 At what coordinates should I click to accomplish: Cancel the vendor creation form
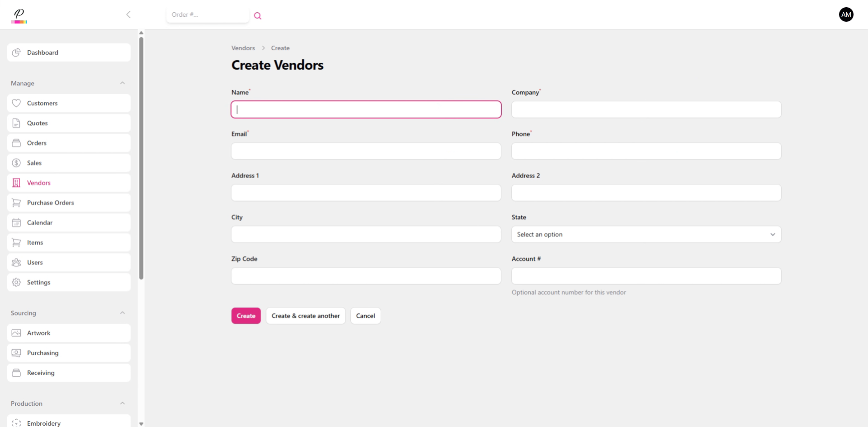click(365, 316)
